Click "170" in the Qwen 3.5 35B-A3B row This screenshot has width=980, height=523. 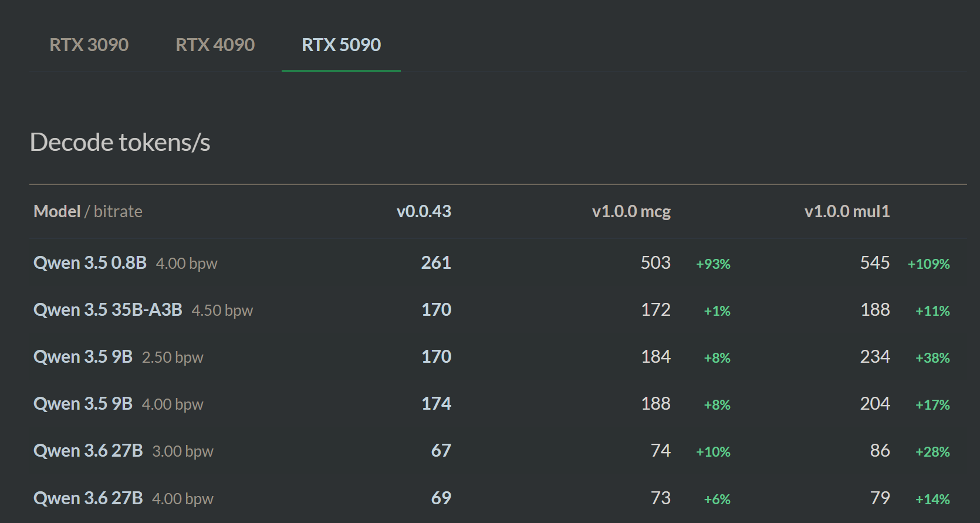pos(437,310)
